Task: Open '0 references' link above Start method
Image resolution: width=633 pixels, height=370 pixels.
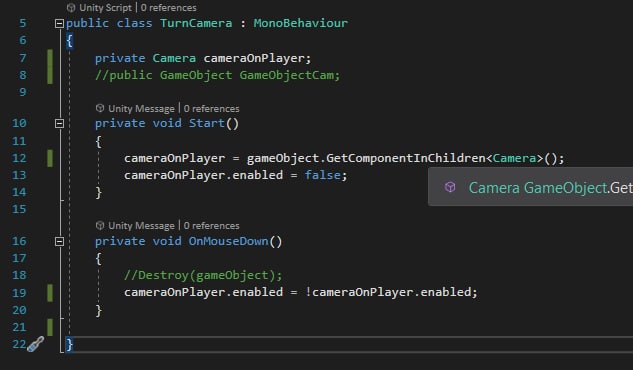Action: pyautogui.click(x=211, y=109)
